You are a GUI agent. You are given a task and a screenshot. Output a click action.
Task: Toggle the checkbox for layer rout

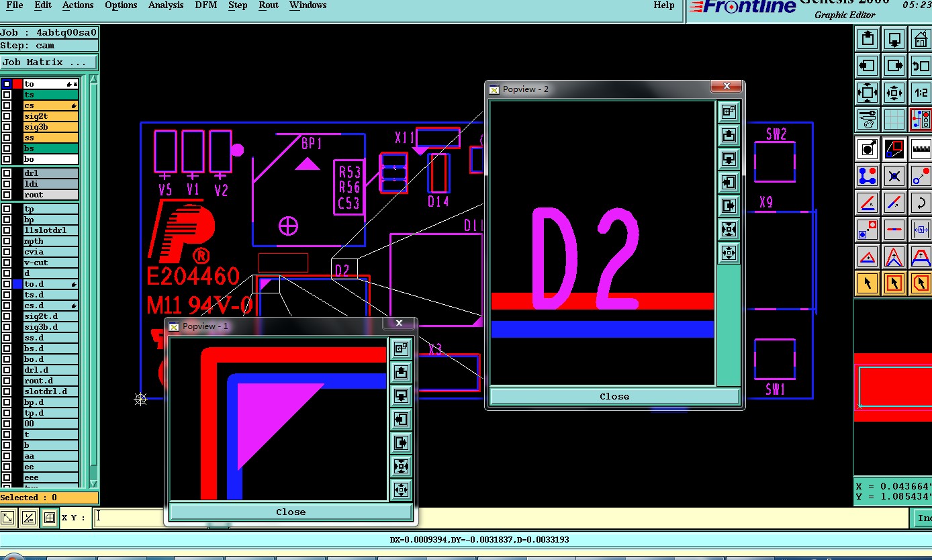click(7, 195)
